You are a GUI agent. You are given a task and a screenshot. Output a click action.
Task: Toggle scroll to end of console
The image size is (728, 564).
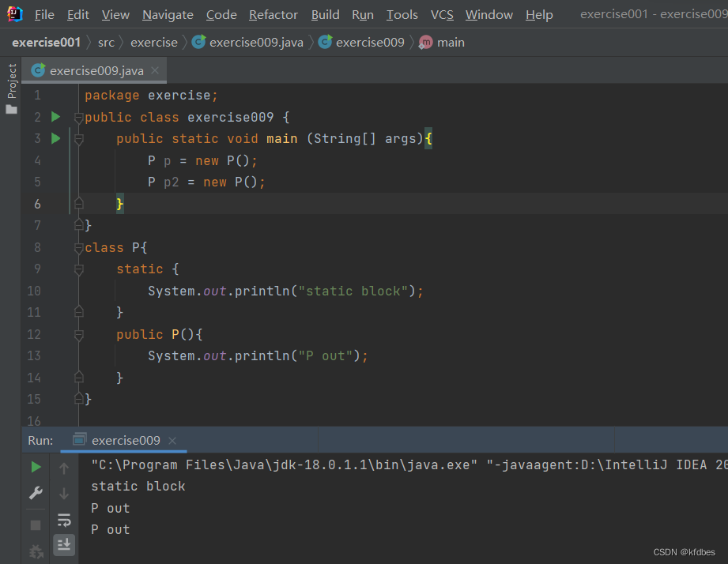pyautogui.click(x=65, y=543)
